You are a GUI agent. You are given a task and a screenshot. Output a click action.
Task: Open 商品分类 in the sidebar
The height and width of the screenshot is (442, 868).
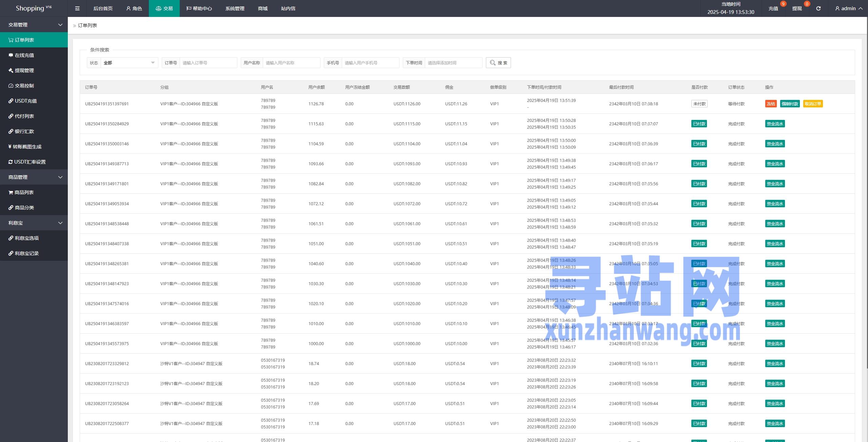pos(34,208)
